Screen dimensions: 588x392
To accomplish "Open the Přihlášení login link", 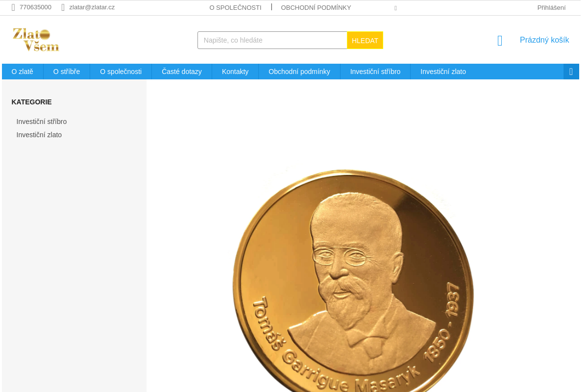I will [551, 7].
